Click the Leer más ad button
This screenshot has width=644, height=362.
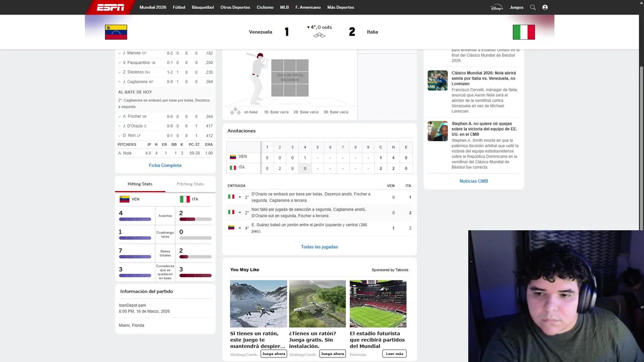pyautogui.click(x=394, y=354)
